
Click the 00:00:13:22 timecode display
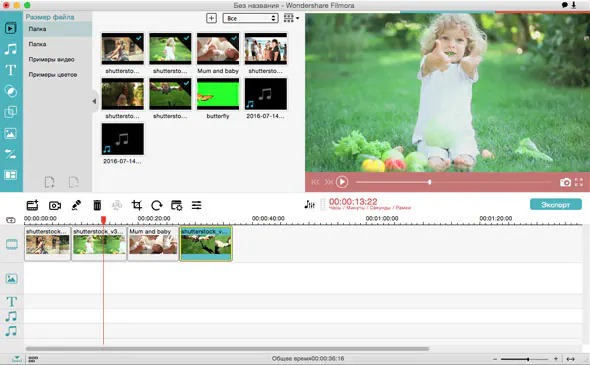click(353, 202)
